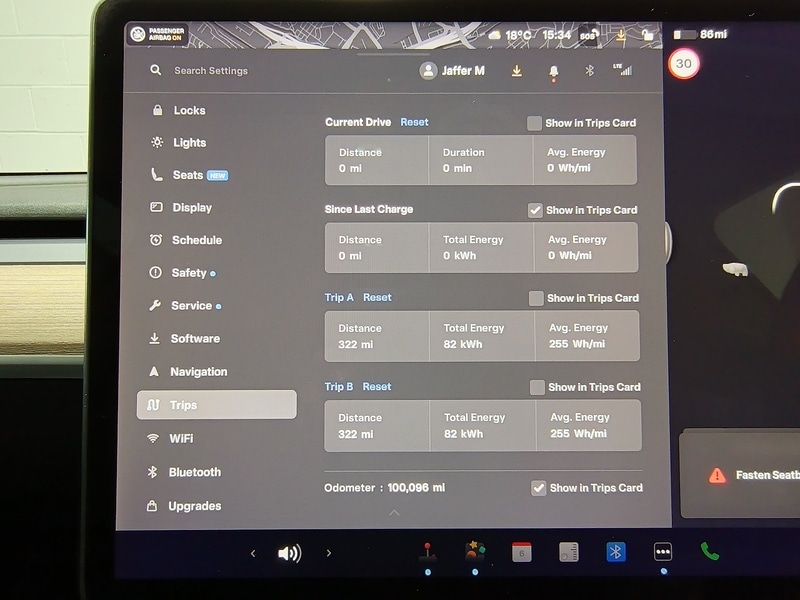
Task: Tap the software download arrow beside Jaffer M
Action: coord(516,71)
